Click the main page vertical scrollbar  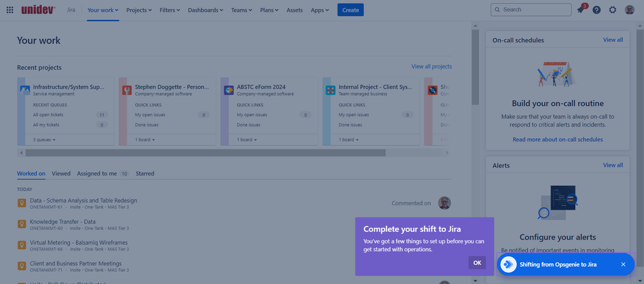click(475, 68)
